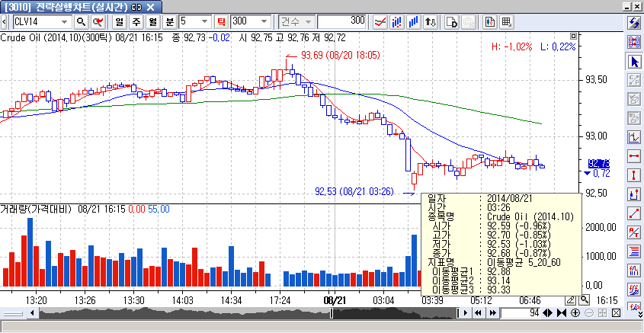This screenshot has width=644, height=333.
Task: Select the horizontal line drawing tool
Action: tap(633, 156)
